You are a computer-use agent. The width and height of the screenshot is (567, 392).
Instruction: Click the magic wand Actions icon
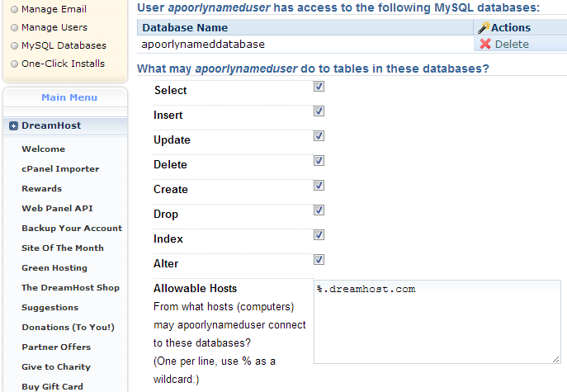[484, 27]
